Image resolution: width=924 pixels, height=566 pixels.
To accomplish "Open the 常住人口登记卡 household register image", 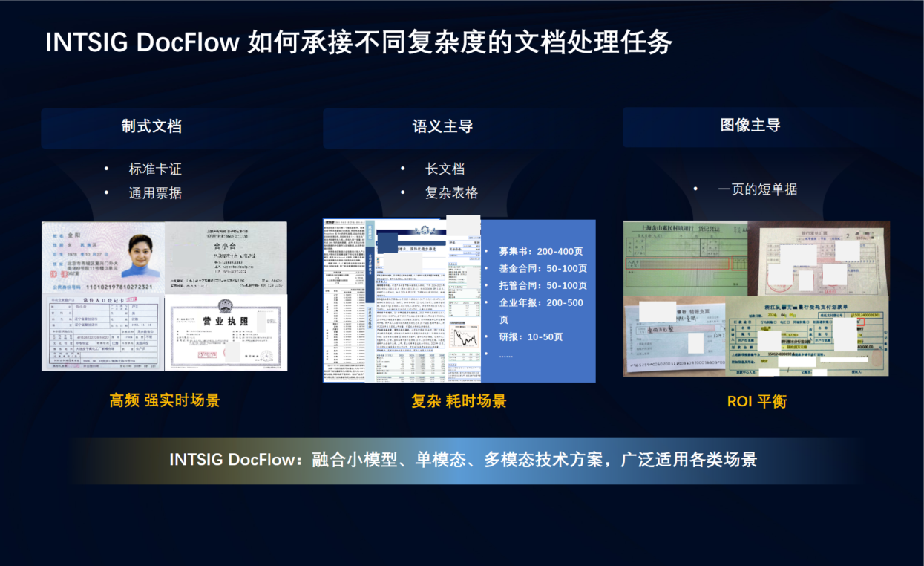I will (102, 333).
